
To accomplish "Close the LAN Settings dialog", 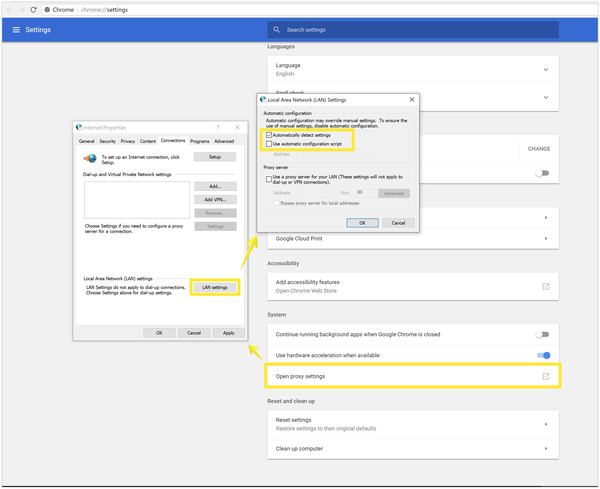I will tap(412, 99).
